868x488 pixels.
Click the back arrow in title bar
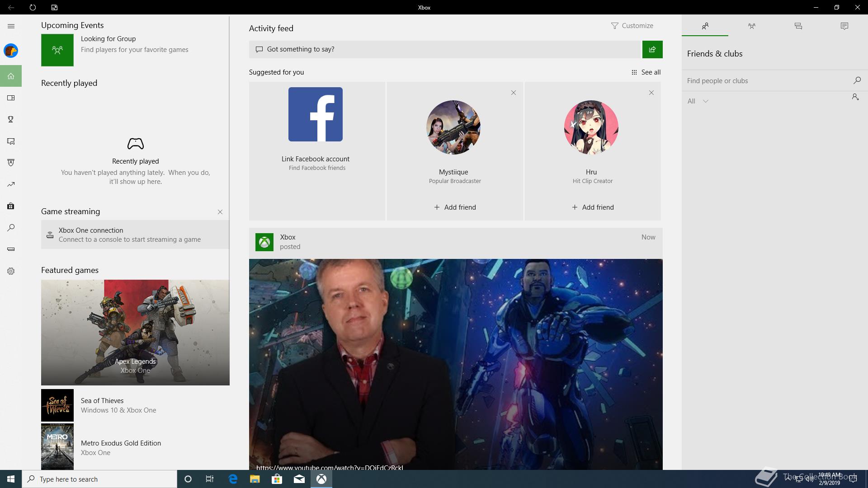11,7
